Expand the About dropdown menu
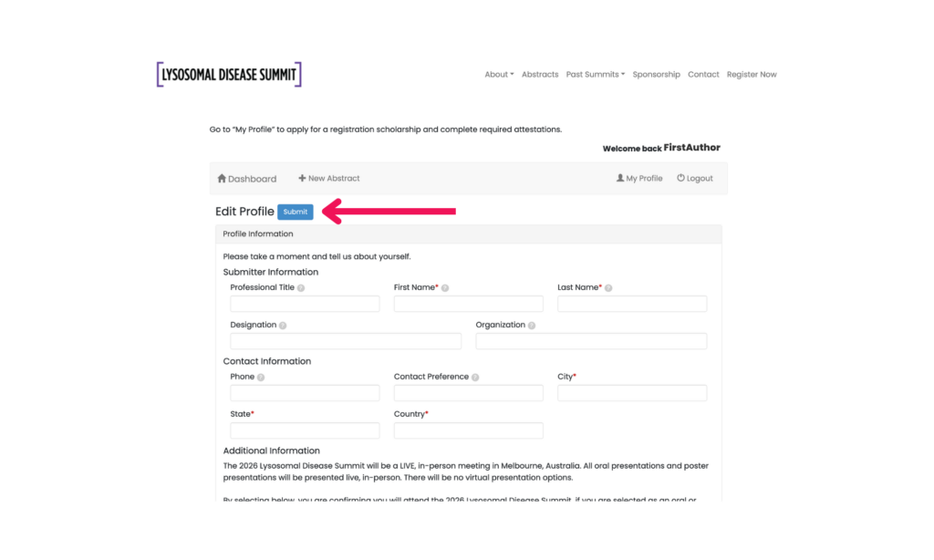 (x=499, y=75)
